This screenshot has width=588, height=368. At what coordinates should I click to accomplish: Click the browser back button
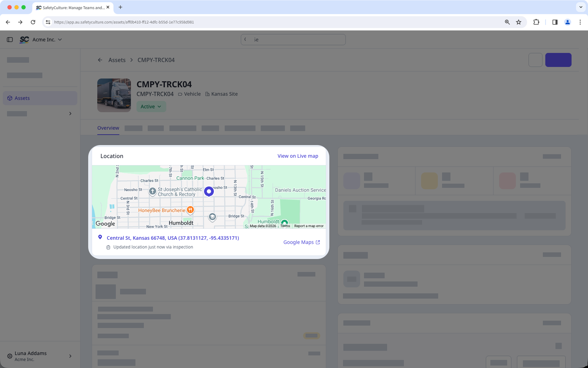(8, 22)
